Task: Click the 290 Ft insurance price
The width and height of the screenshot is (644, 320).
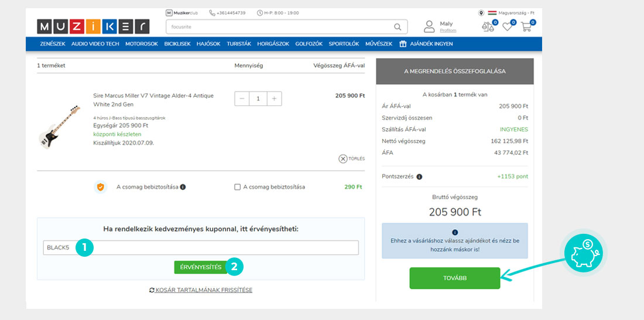Action: [x=353, y=187]
